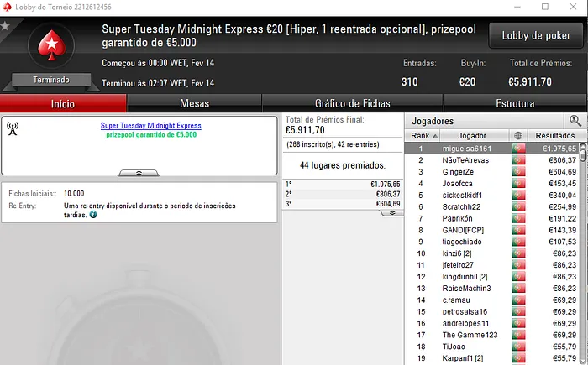Sort players by Rank column arrow

(435, 136)
